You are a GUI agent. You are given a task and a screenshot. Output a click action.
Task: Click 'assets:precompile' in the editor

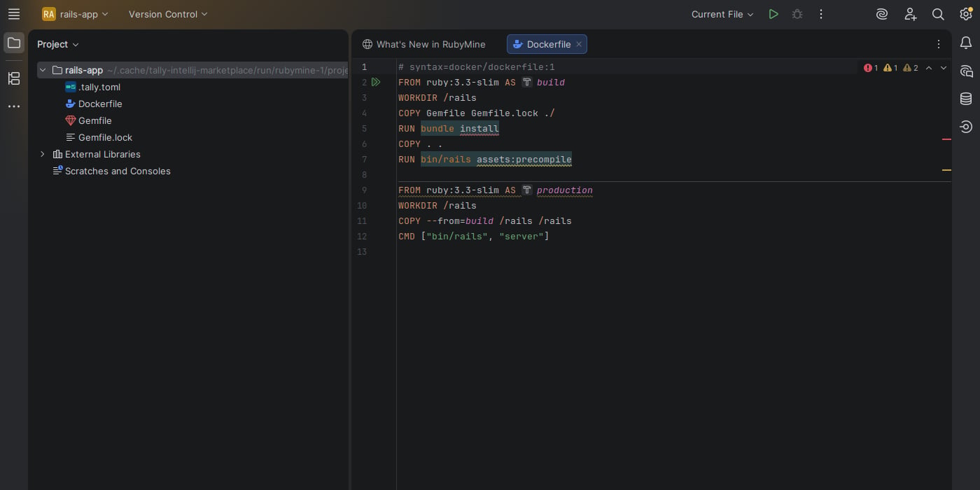[x=524, y=160]
